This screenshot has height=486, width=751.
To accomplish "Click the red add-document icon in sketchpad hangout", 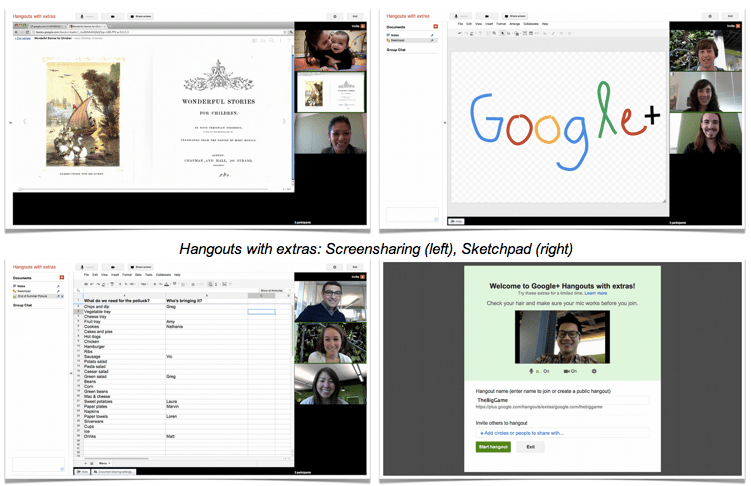I will click(436, 27).
